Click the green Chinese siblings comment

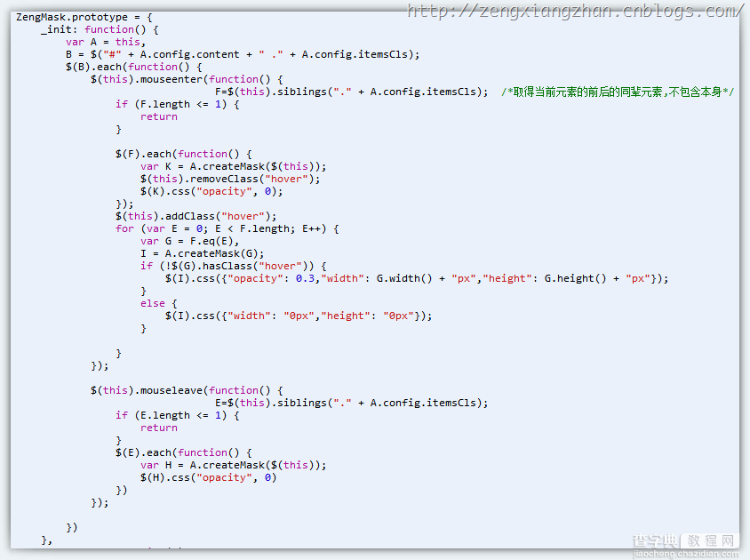coord(618,92)
